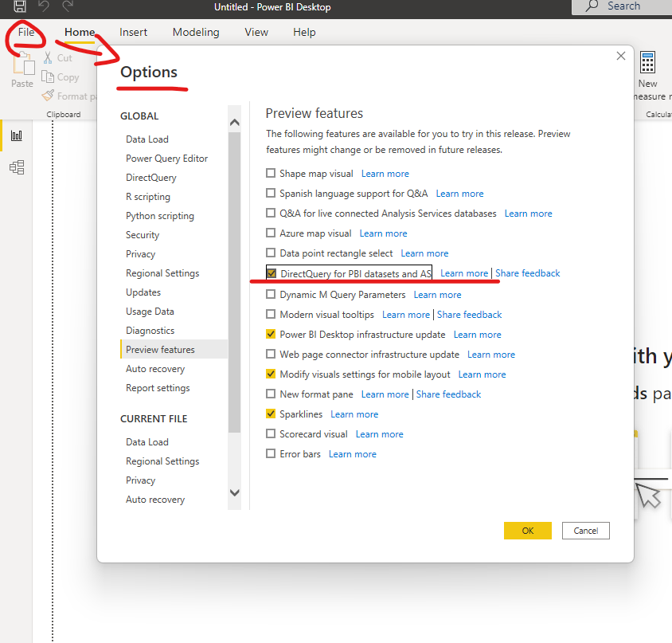This screenshot has height=643, width=672.
Task: Select R scripting settings
Action: pos(148,197)
